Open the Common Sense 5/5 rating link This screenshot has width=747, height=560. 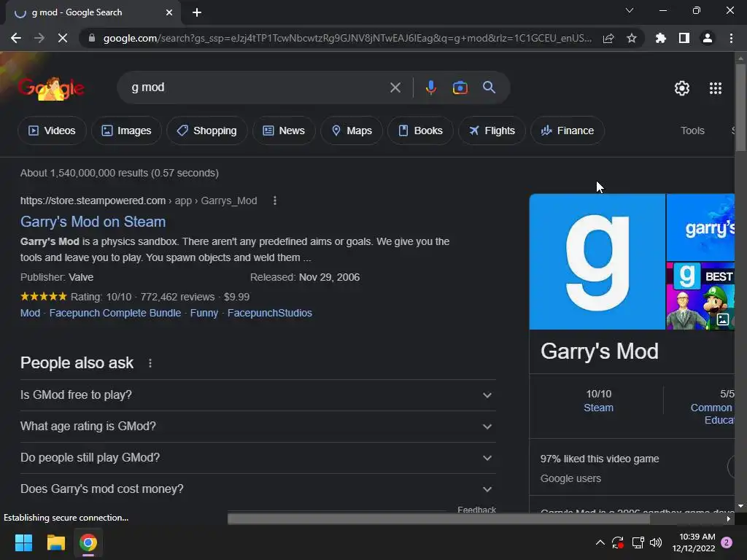(712, 414)
